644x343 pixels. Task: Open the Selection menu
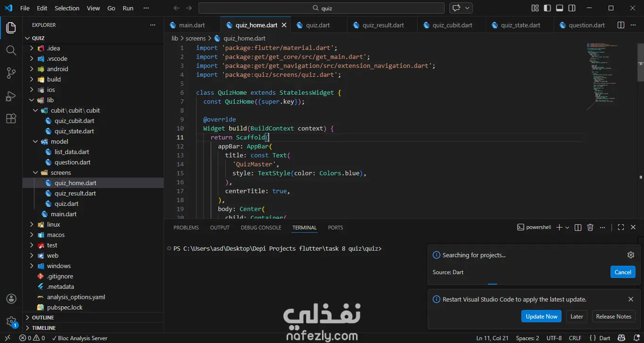(x=67, y=8)
